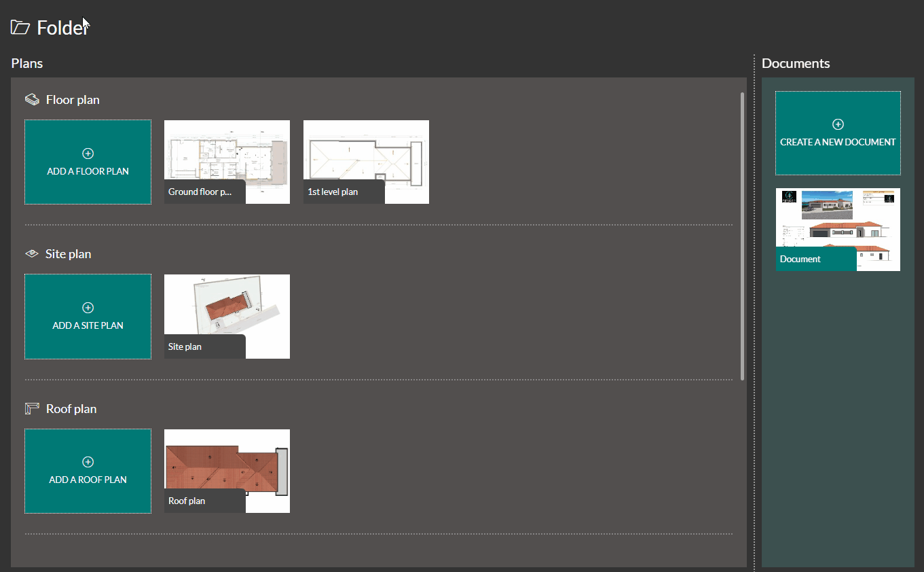Click the eye icon beside Site plan heading
This screenshot has width=924, height=572.
point(31,252)
